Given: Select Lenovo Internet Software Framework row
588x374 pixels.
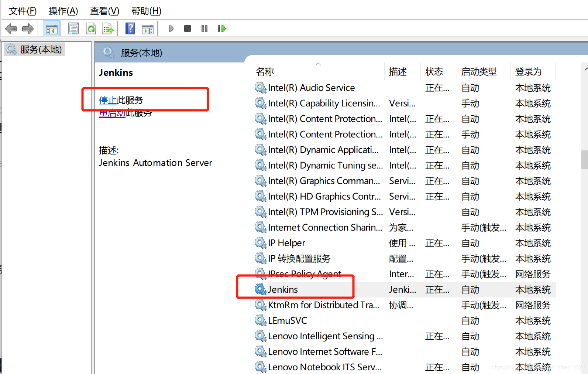Looking at the screenshot, I should [405, 351].
